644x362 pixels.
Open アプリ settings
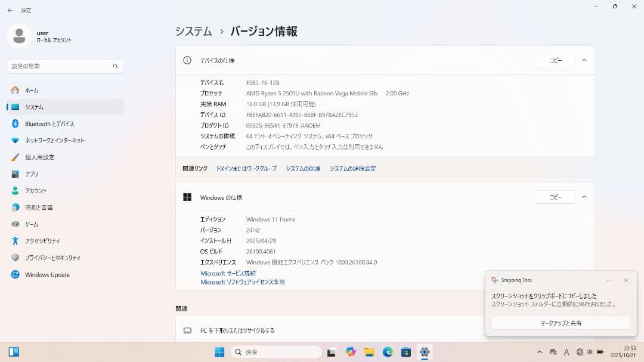[65, 174]
